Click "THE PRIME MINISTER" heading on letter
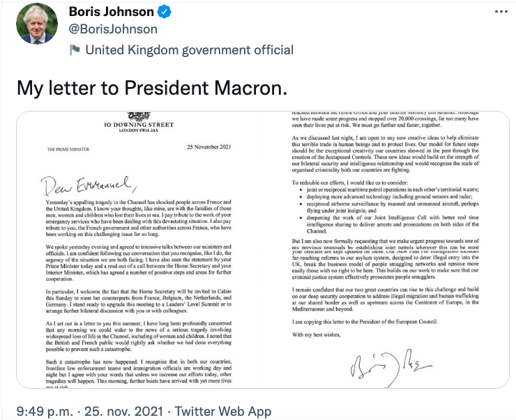516x420 pixels. pyautogui.click(x=65, y=149)
